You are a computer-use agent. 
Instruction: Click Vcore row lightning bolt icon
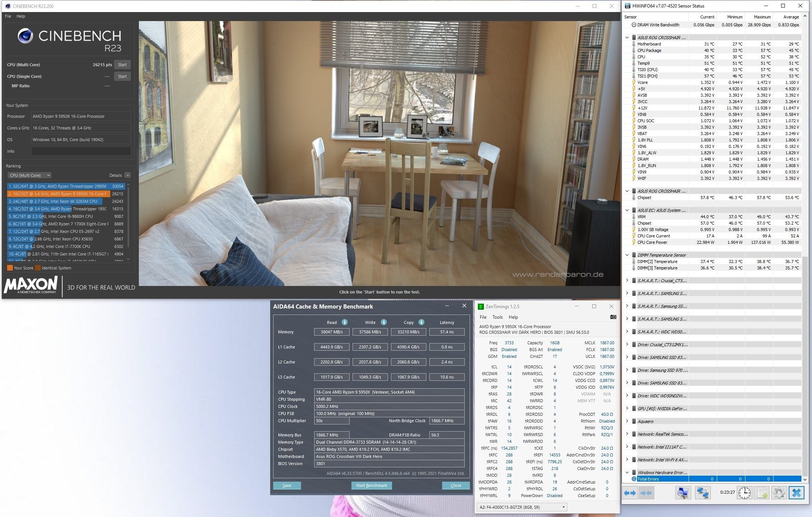tap(634, 82)
